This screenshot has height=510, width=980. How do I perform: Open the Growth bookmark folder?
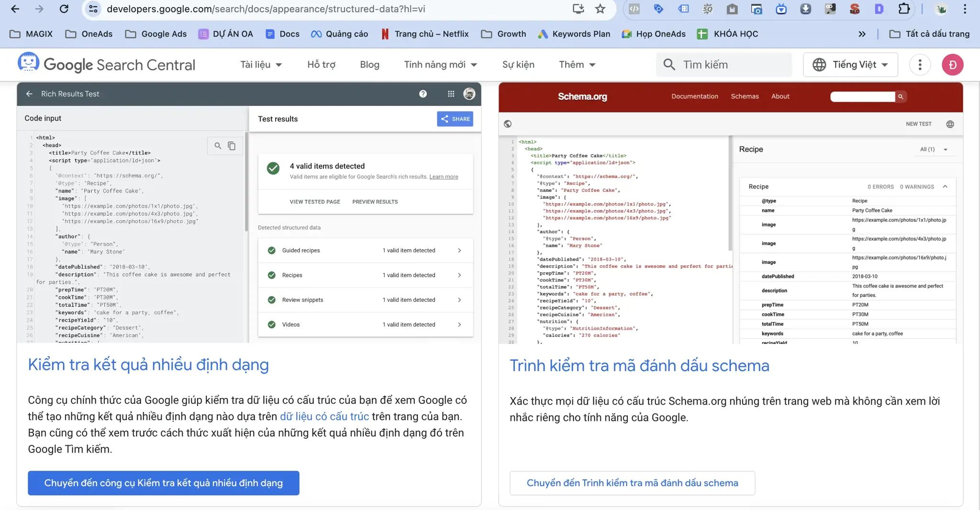[504, 34]
